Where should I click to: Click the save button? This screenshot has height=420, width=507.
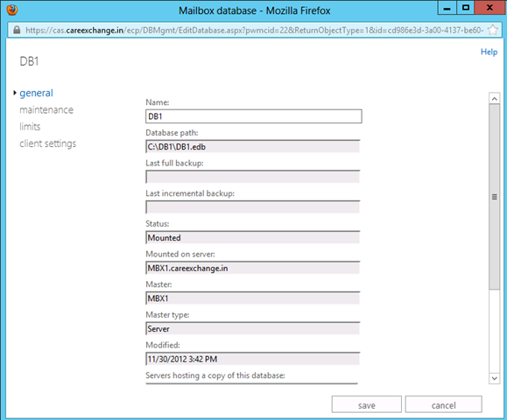coord(367,404)
